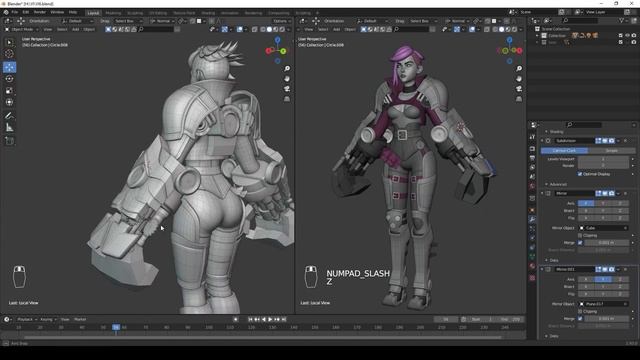This screenshot has height=360, width=640.
Task: Open Object Mode dropdown in left viewport
Action: click(21, 29)
